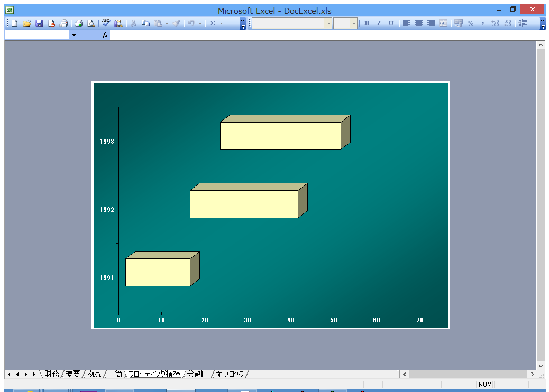
Task: Toggle bold formatting
Action: pos(367,23)
